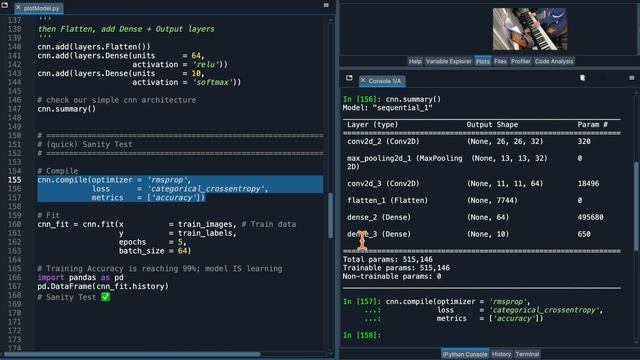Open the console browse tabs folder icon
Screen dimensions: 640x360
point(349,78)
